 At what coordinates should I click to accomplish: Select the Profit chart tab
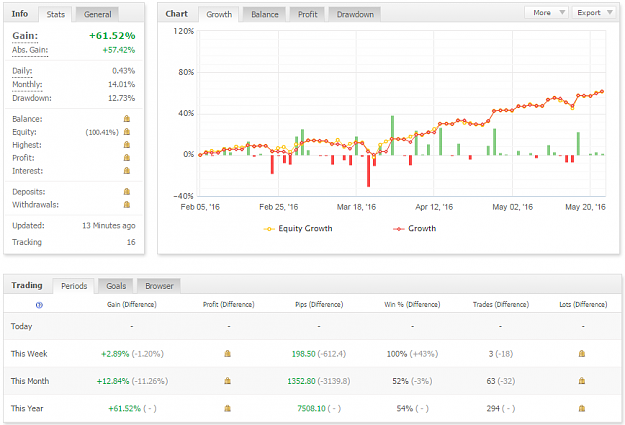coord(307,14)
